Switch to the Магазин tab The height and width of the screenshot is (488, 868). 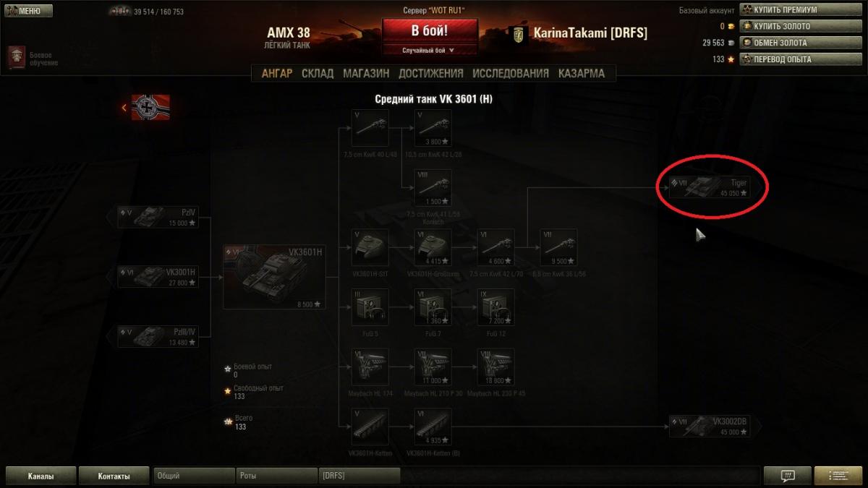pos(366,73)
